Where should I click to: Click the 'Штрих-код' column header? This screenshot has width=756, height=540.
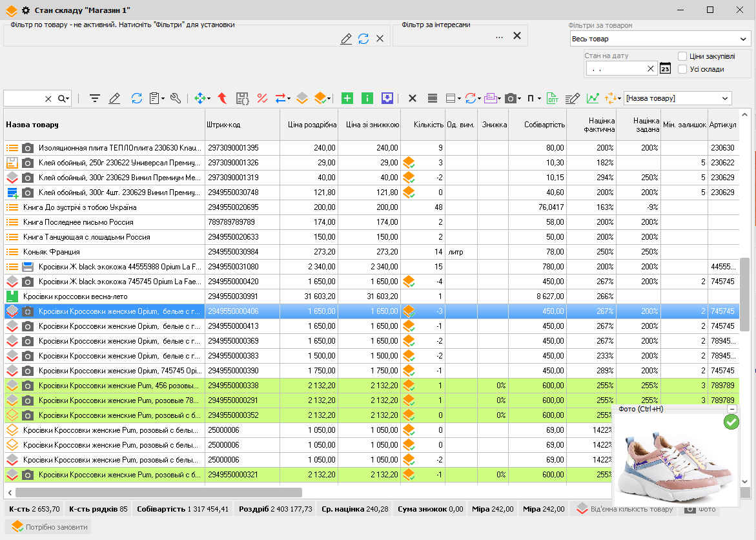(223, 125)
